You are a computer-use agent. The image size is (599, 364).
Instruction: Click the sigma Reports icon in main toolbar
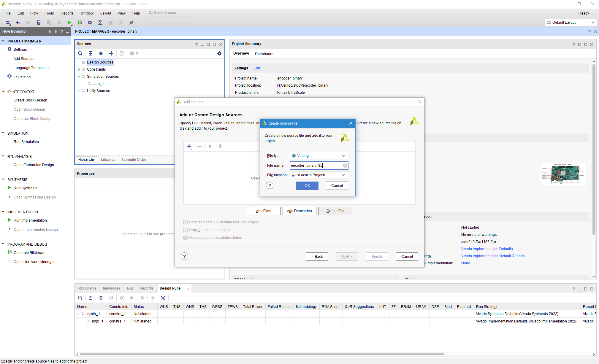[100, 23]
